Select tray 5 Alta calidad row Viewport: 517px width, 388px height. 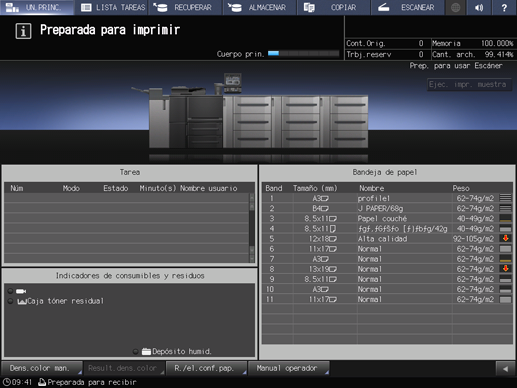pyautogui.click(x=387, y=239)
